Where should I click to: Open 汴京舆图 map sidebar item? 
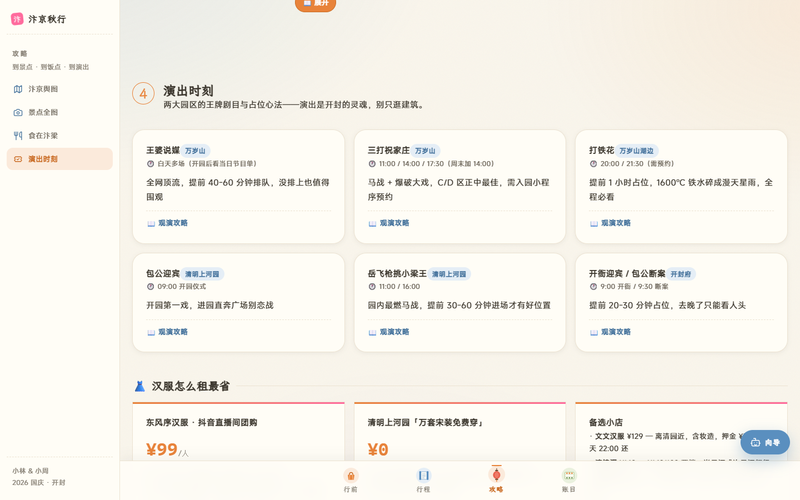60,89
